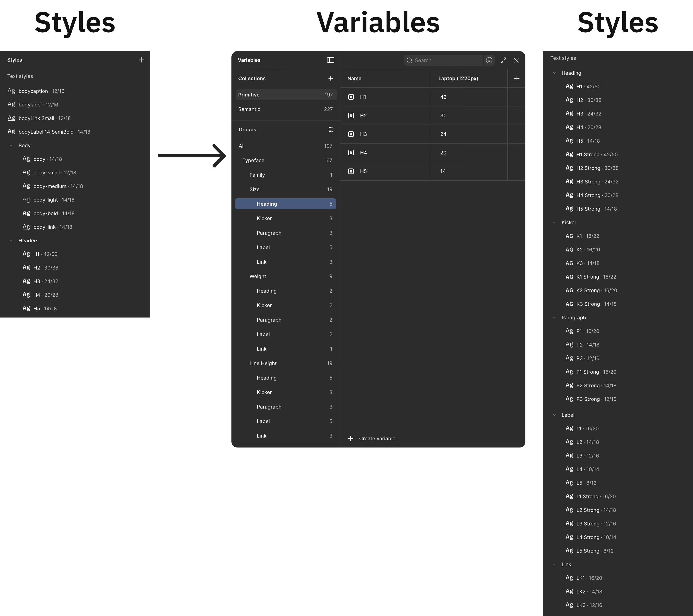693x616 pixels.
Task: Collapse the Paragraph text styles chevron
Action: 554,318
